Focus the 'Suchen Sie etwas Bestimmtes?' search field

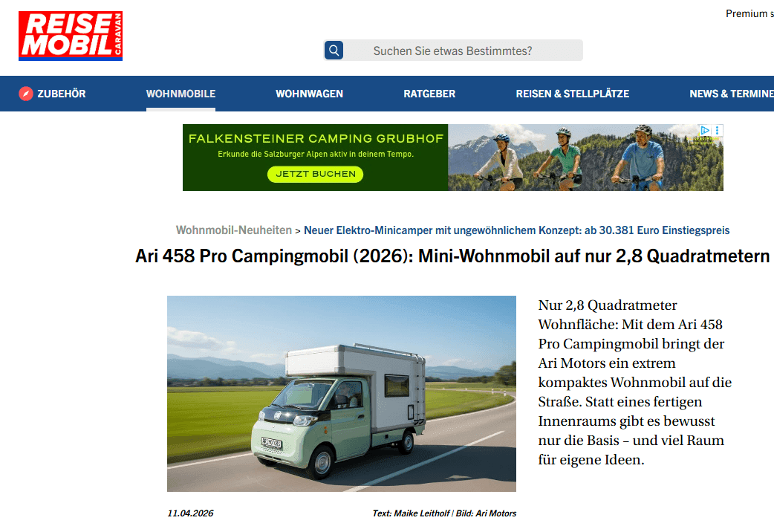(x=452, y=51)
